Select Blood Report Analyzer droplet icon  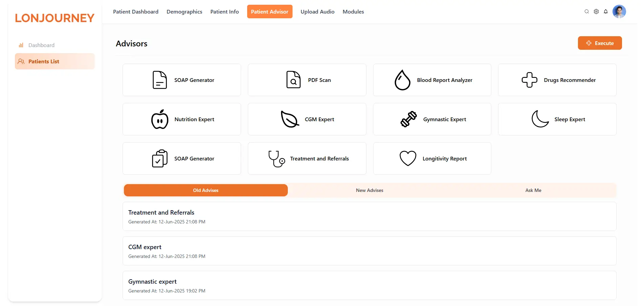point(403,80)
